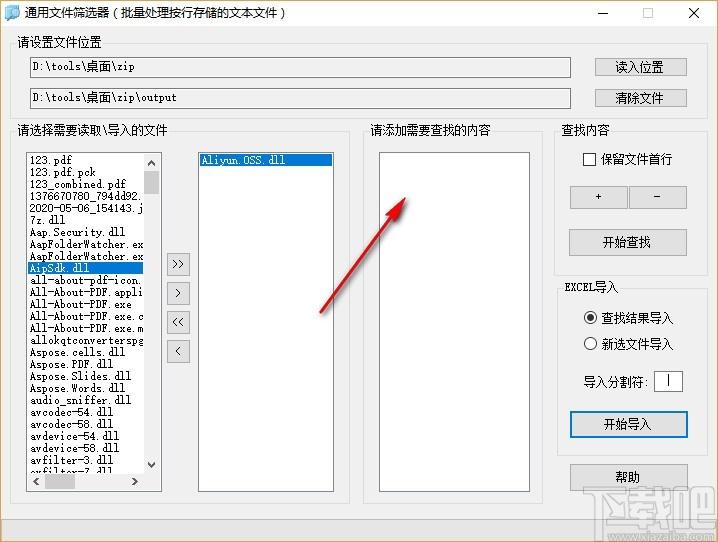Image resolution: width=718 pixels, height=542 pixels.
Task: Select allokqtconverterspg file entry
Action: (86, 340)
